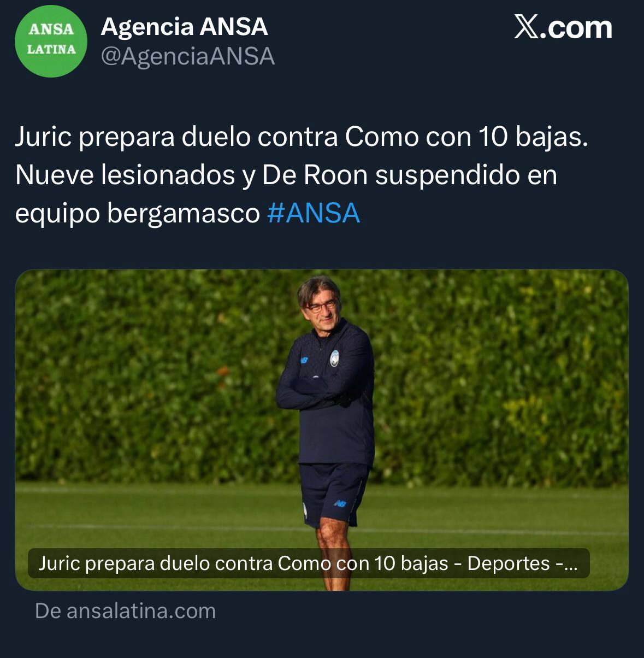Click the New Balance logo on the jacket
644x658 pixels.
pyautogui.click(x=303, y=360)
